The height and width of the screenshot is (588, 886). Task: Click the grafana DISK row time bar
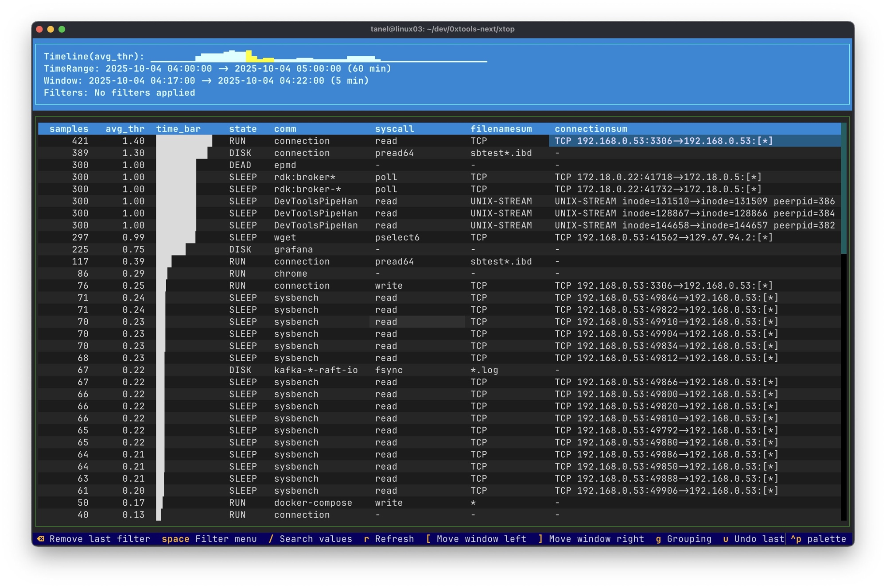click(x=171, y=250)
